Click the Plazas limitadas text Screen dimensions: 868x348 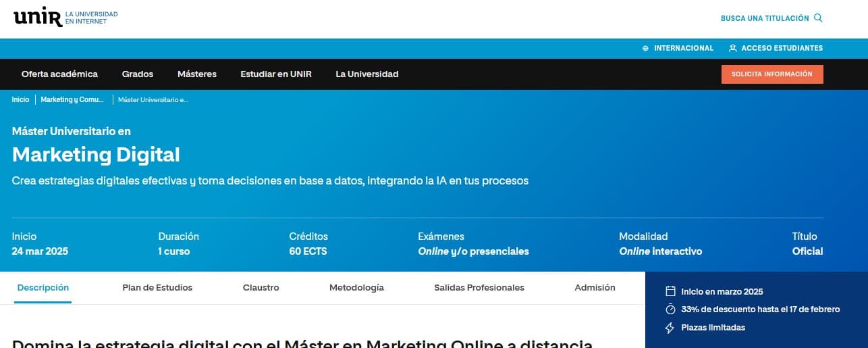point(713,328)
